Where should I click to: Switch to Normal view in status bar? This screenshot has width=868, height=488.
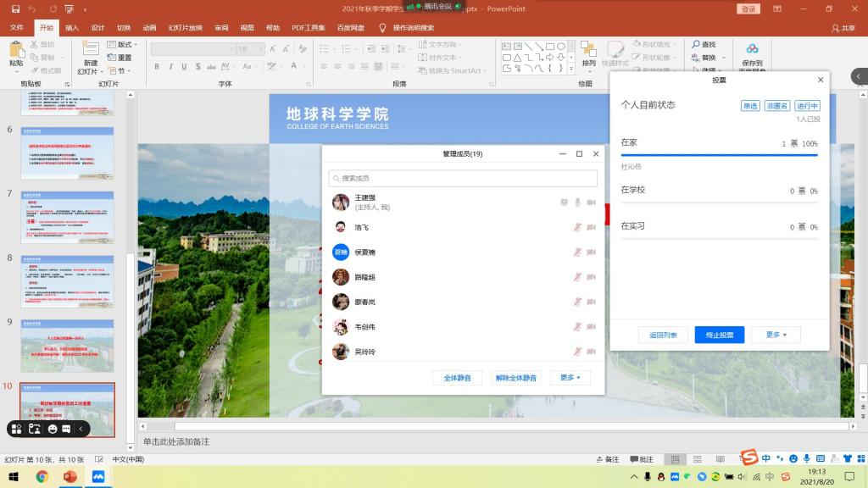tap(676, 459)
